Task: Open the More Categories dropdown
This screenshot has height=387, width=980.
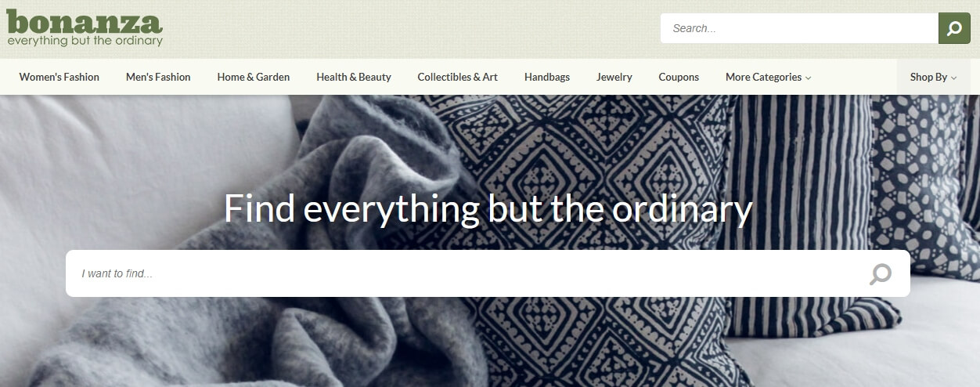Action: point(768,77)
